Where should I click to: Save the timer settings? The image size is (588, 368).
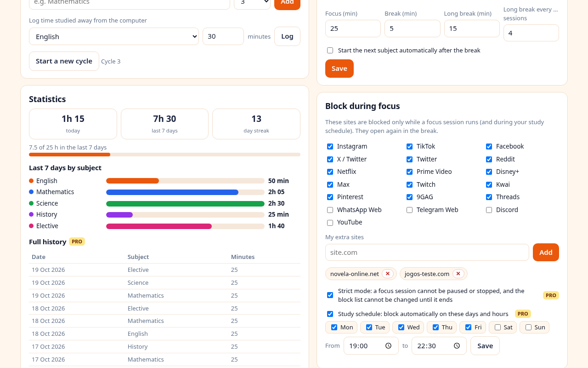[x=339, y=69]
